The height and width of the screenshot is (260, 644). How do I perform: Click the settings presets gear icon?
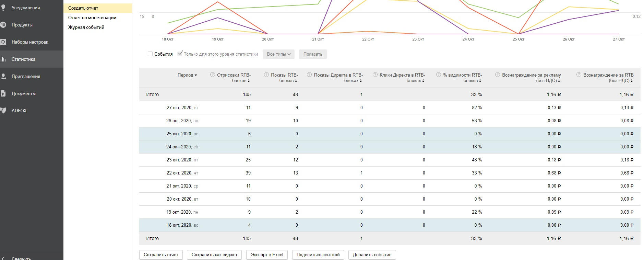coord(3,42)
